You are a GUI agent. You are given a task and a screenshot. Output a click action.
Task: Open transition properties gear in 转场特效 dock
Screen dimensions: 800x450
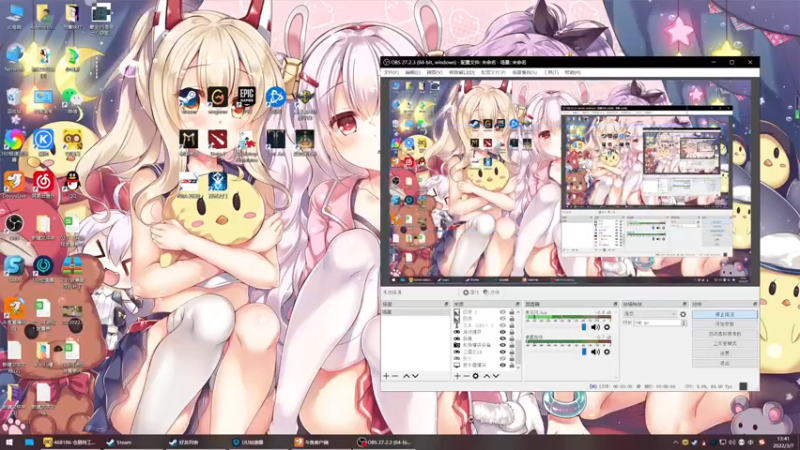tap(683, 314)
